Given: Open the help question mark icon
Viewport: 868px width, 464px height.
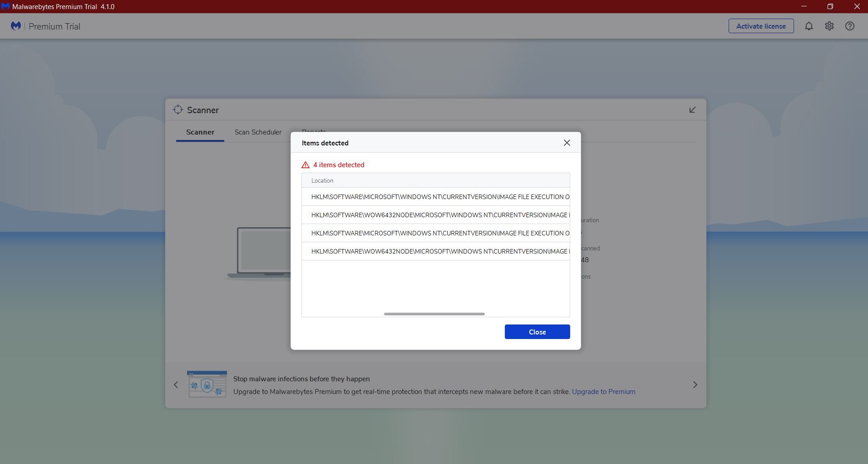Looking at the screenshot, I should [850, 26].
